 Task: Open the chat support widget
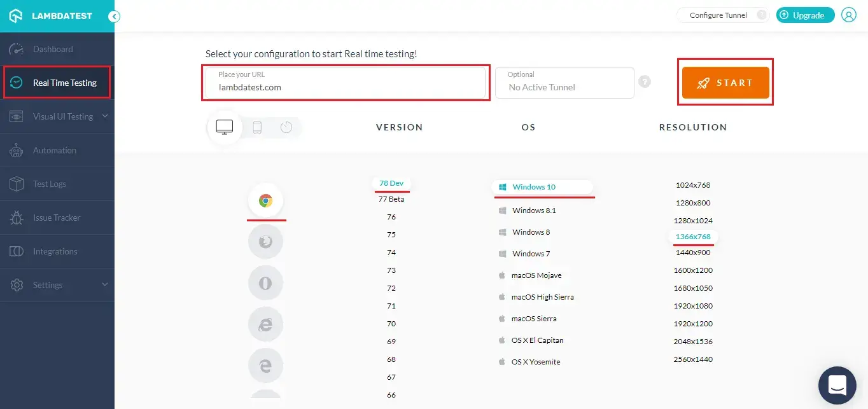[837, 385]
